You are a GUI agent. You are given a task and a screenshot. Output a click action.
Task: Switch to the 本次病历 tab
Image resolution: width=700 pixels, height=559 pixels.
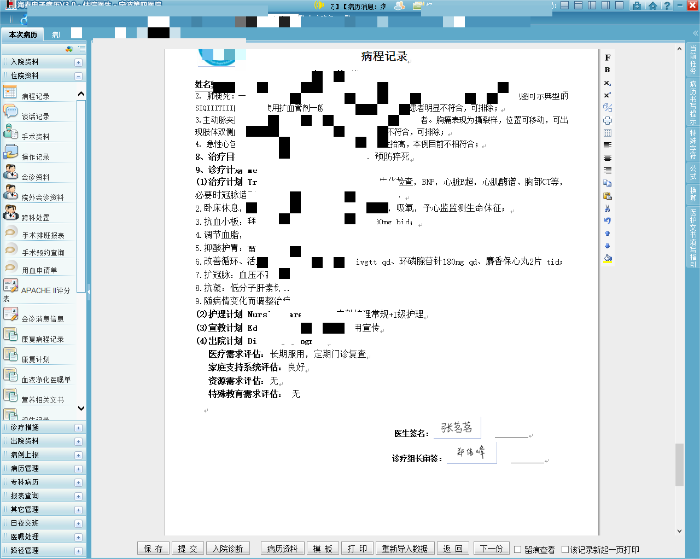point(21,34)
